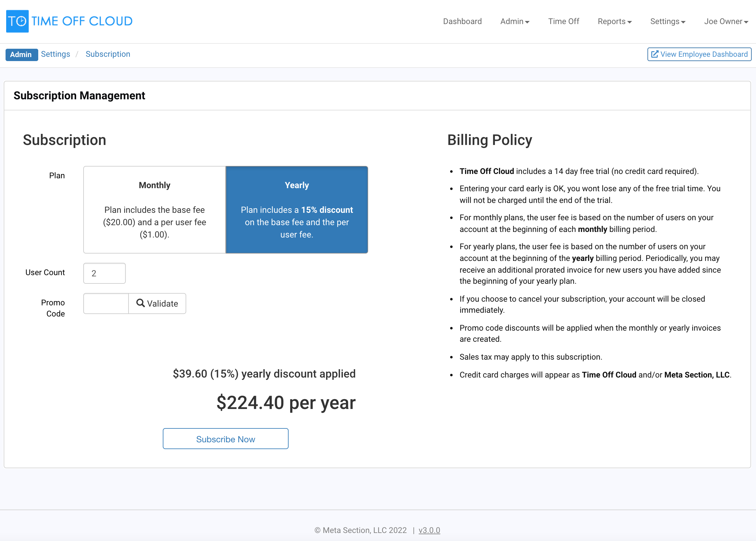
Task: Open the v3.0.0 version link in the footer
Action: pyautogui.click(x=429, y=530)
